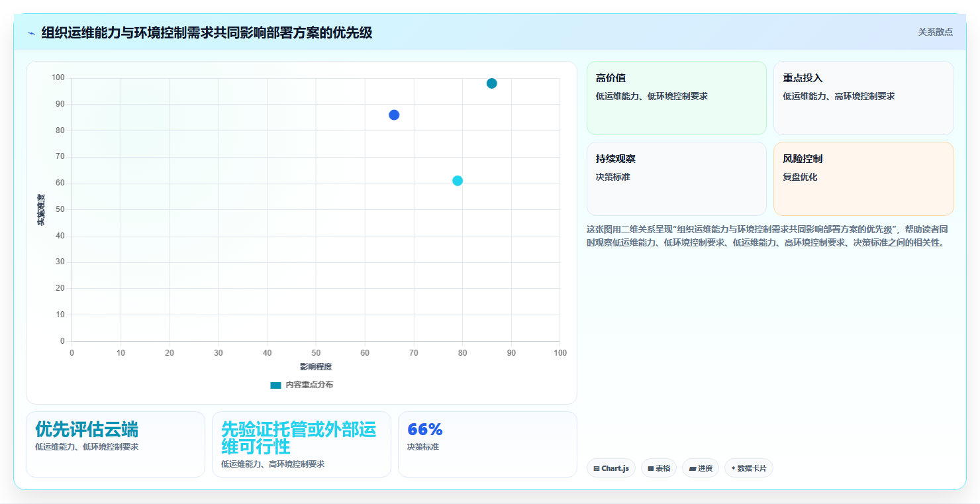The image size is (980, 504).
Task: Click the 优先评估云端 stat card
Action: 115,444
